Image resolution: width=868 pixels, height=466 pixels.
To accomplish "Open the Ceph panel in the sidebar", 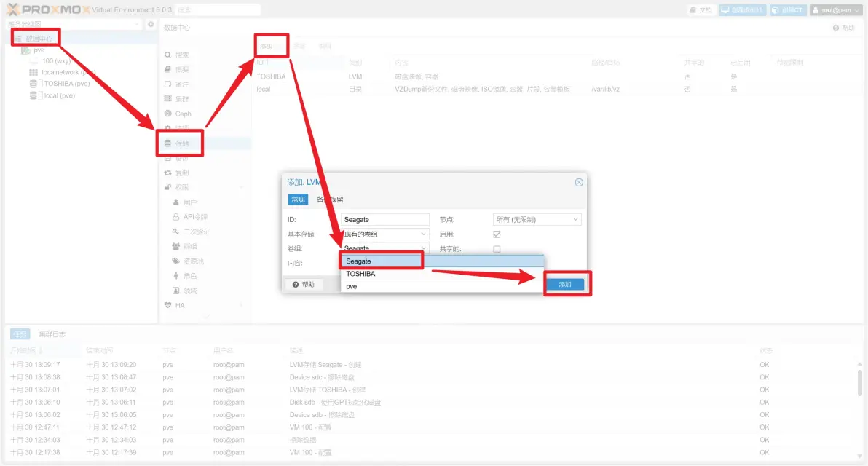I will (179, 114).
